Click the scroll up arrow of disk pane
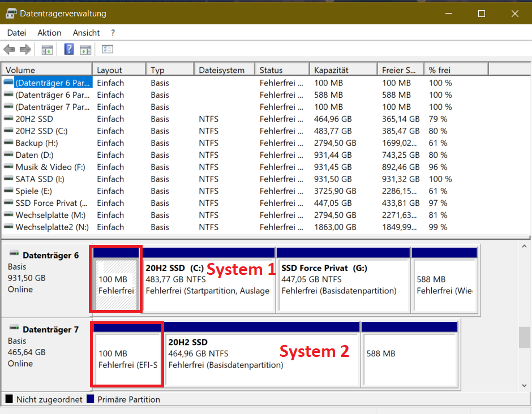 [525, 247]
